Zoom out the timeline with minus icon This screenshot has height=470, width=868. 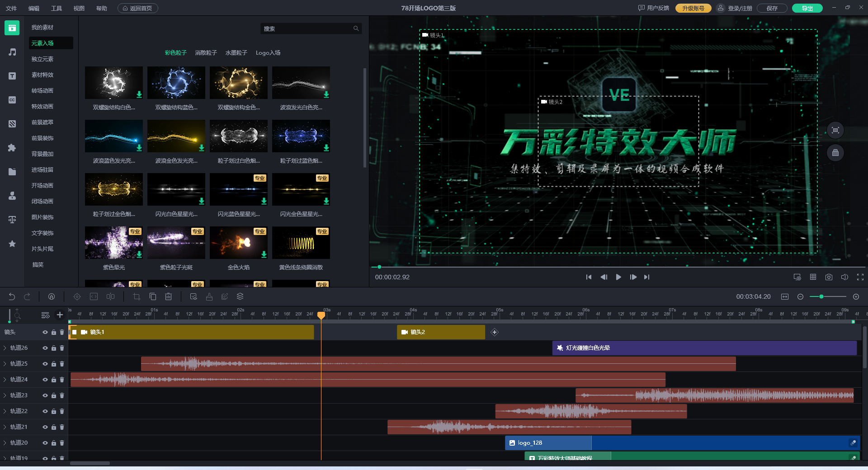[800, 296]
